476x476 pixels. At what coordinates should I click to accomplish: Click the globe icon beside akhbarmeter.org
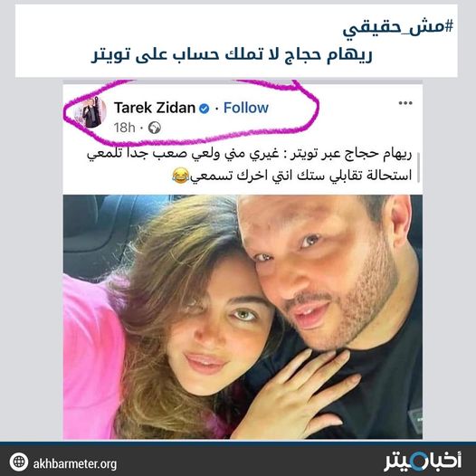pos(19,462)
